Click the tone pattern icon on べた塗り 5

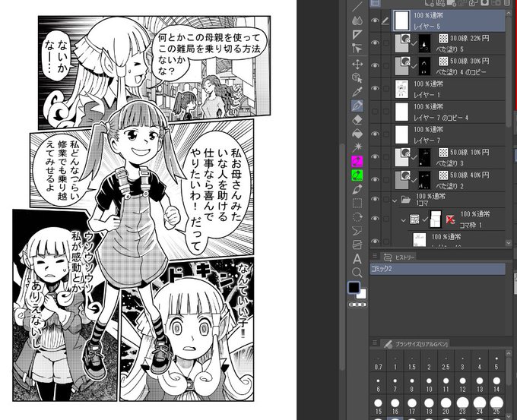tap(443, 38)
